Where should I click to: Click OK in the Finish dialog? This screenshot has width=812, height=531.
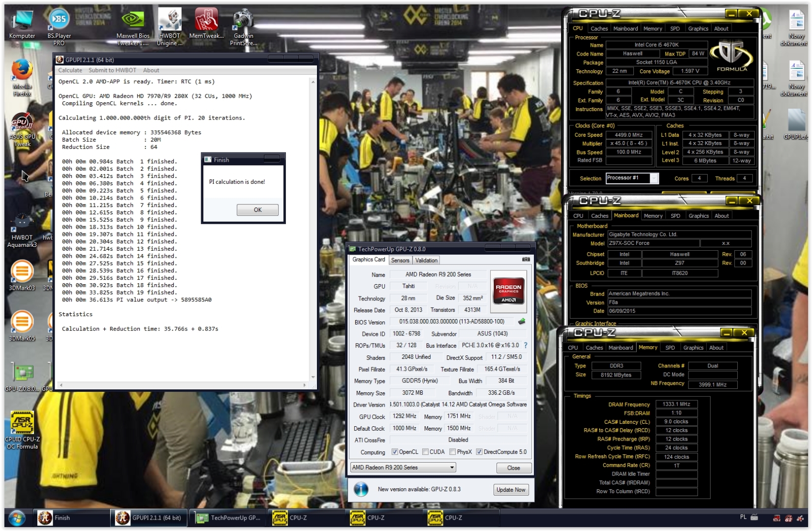tap(257, 209)
